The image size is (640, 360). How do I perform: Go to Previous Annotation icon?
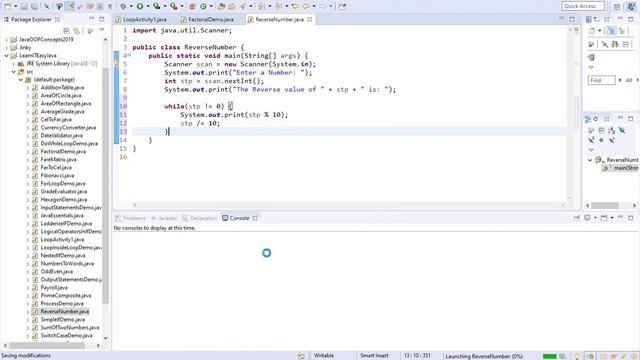[x=278, y=6]
